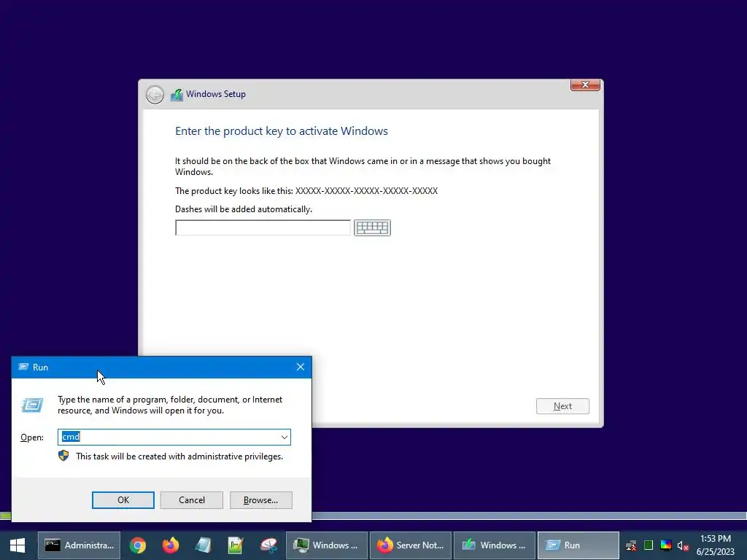Screen dimensions: 747x560
Task: Launch Google Chrome from the taskbar
Action: [x=138, y=545]
